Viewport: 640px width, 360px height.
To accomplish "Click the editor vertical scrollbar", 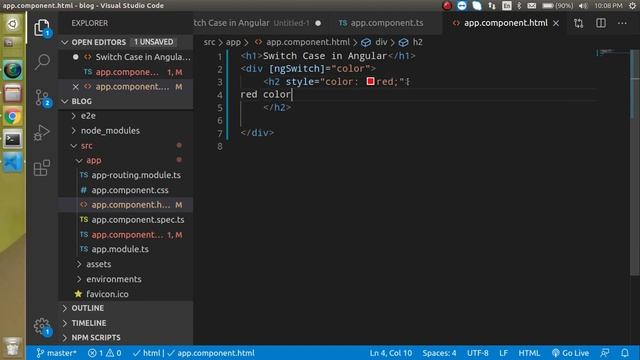I will click(x=634, y=163).
